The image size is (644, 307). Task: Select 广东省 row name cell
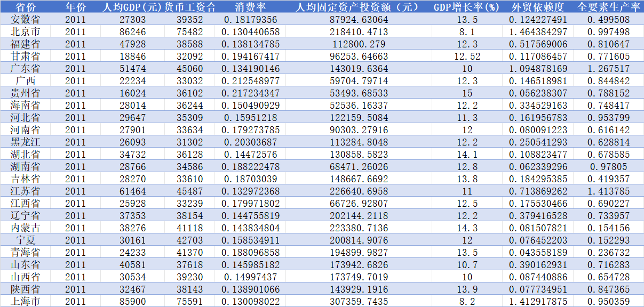26,68
